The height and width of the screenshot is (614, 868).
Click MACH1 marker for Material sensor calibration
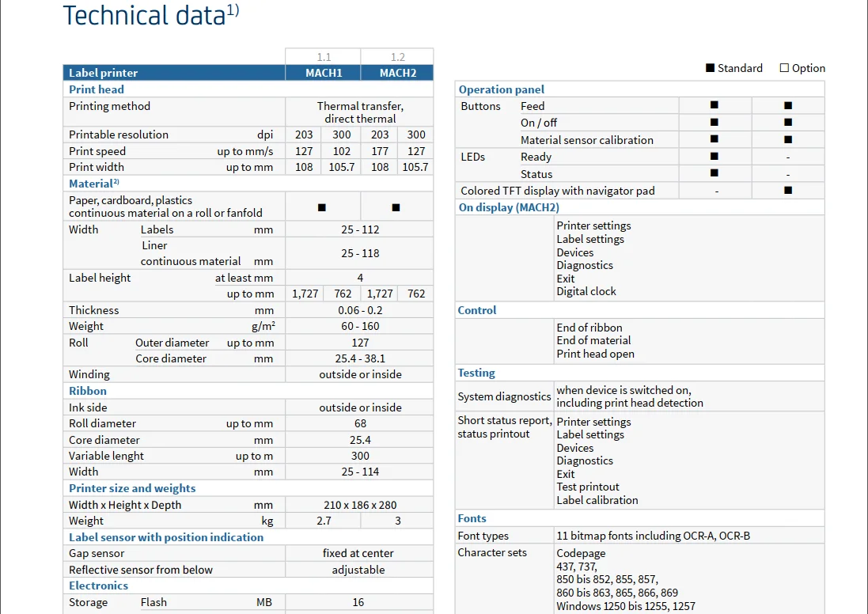point(714,139)
